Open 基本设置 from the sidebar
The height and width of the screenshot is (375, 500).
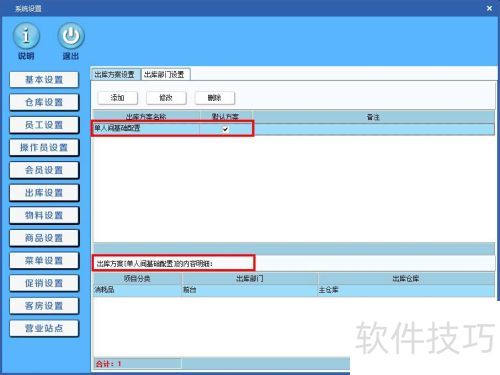tap(44, 80)
